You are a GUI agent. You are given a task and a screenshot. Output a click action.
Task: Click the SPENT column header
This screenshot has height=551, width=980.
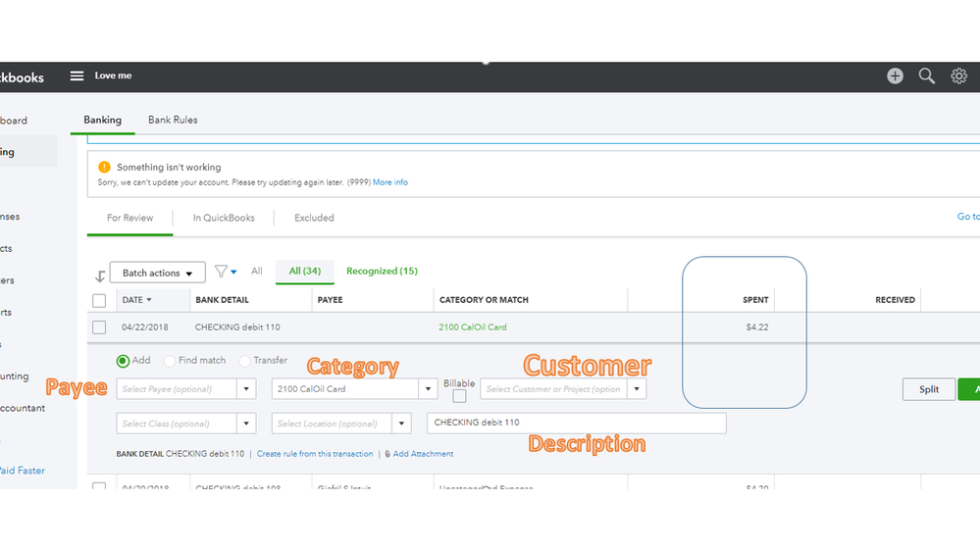point(755,300)
